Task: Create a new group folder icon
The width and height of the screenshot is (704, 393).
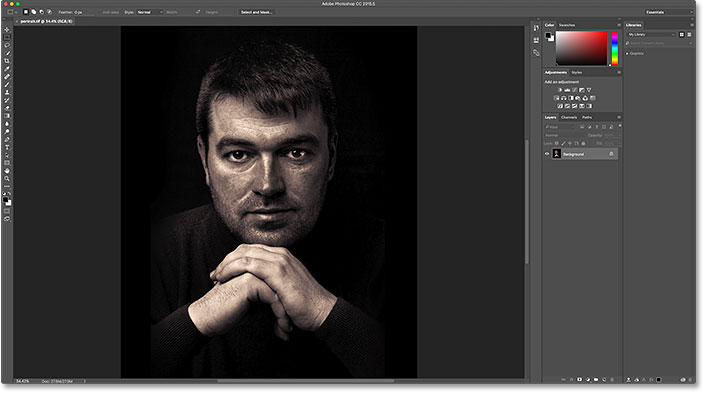Action: click(596, 380)
